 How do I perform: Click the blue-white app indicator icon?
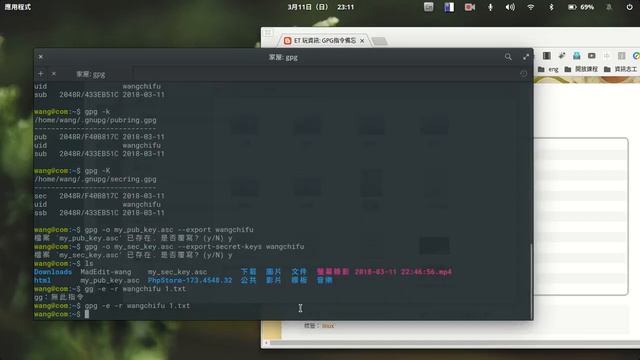click(x=449, y=7)
